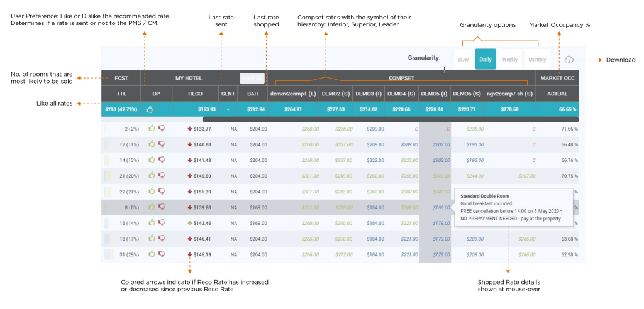Image resolution: width=644 pixels, height=309 pixels.
Task: Click the red down arrow beside $145.19
Action: (190, 254)
